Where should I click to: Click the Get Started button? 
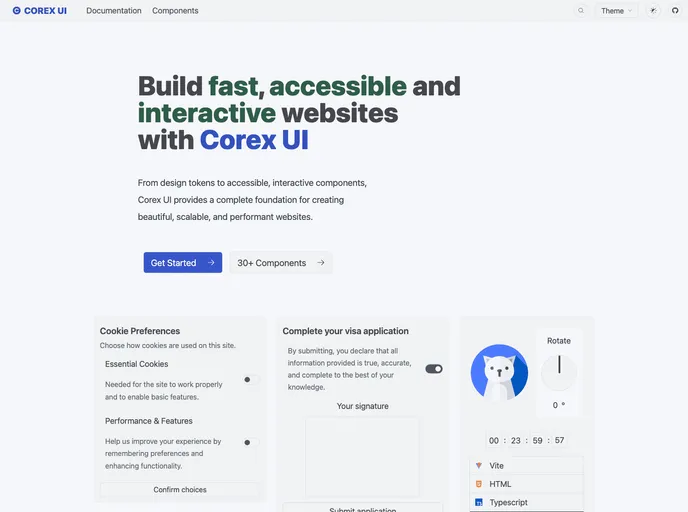pos(183,262)
